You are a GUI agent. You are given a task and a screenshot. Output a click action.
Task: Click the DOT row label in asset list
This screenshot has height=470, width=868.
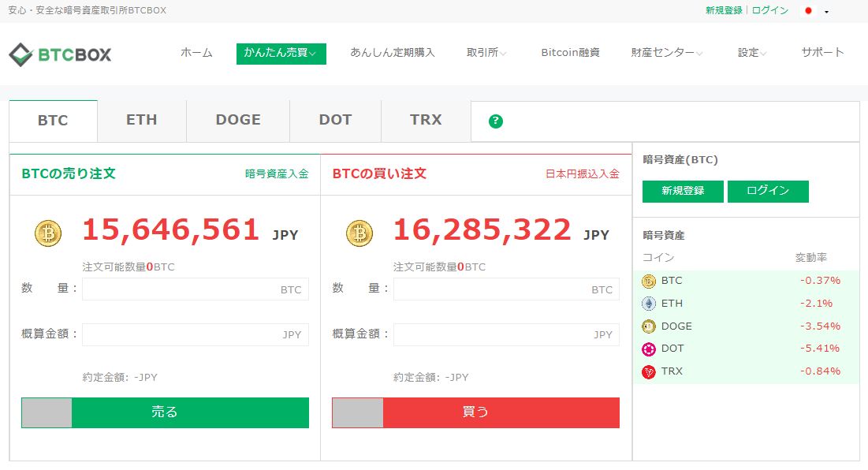672,349
